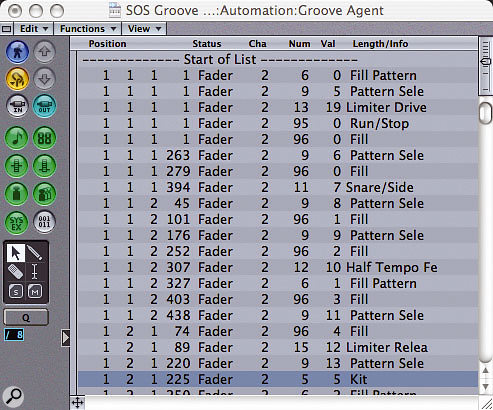Image resolution: width=493 pixels, height=410 pixels.
Task: Select Pattern Sele row at position 176
Action: tap(278, 235)
